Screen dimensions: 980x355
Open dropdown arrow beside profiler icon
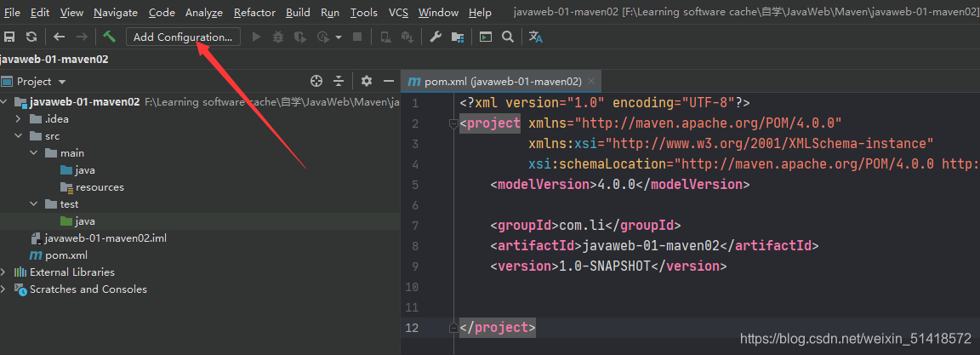[x=339, y=37]
